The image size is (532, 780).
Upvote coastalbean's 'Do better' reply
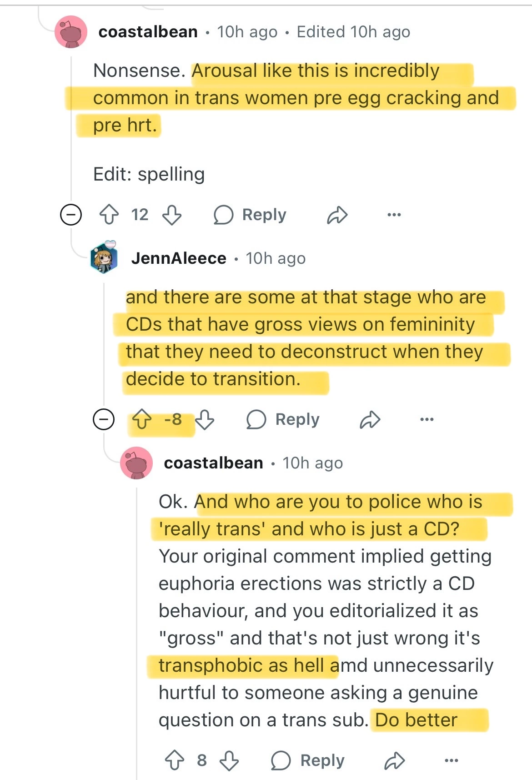[175, 760]
